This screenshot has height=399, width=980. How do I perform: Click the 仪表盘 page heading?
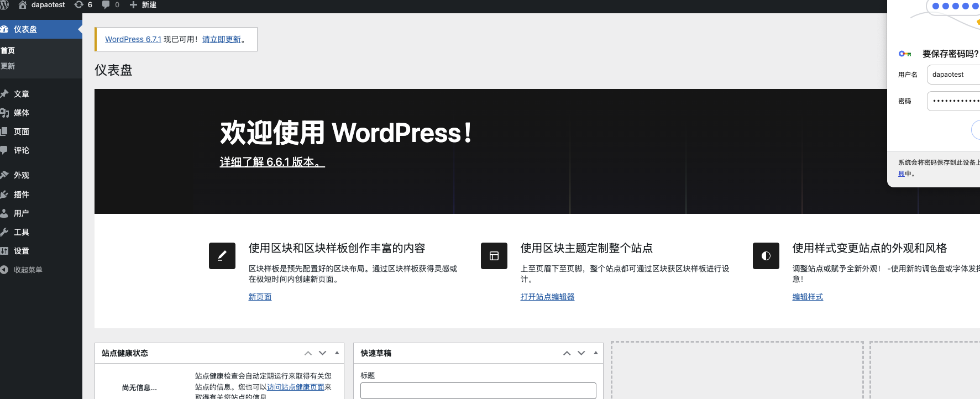[x=113, y=70]
